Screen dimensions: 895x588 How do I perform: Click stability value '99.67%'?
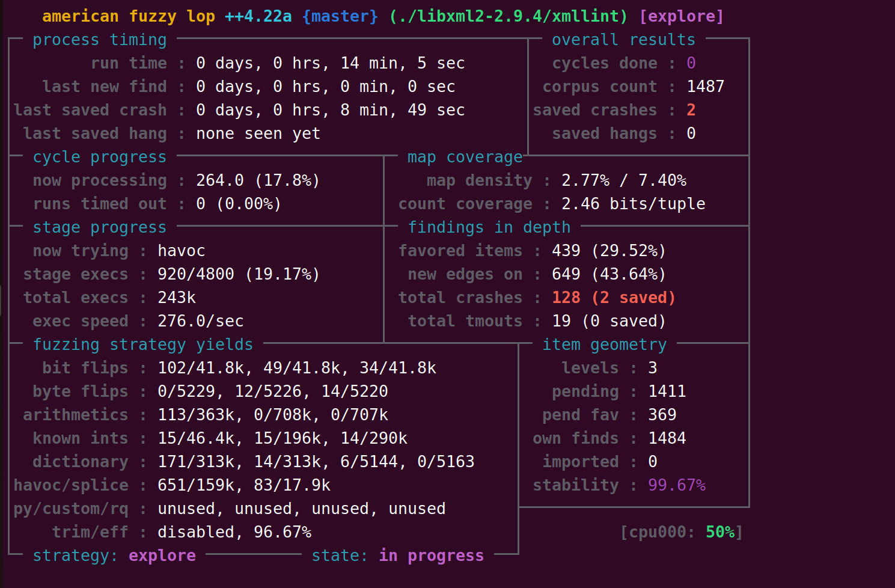[x=677, y=485]
